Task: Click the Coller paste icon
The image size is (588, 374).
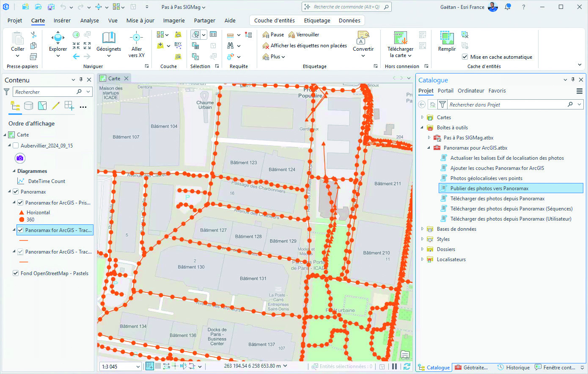Action: [17, 38]
